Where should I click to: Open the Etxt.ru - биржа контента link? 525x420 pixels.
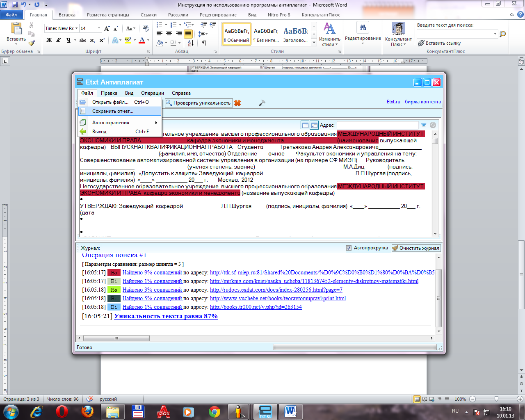pyautogui.click(x=414, y=102)
